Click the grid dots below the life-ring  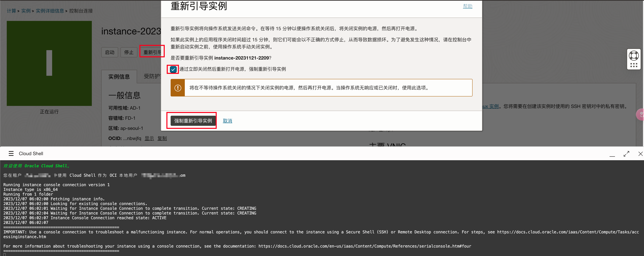click(x=634, y=65)
